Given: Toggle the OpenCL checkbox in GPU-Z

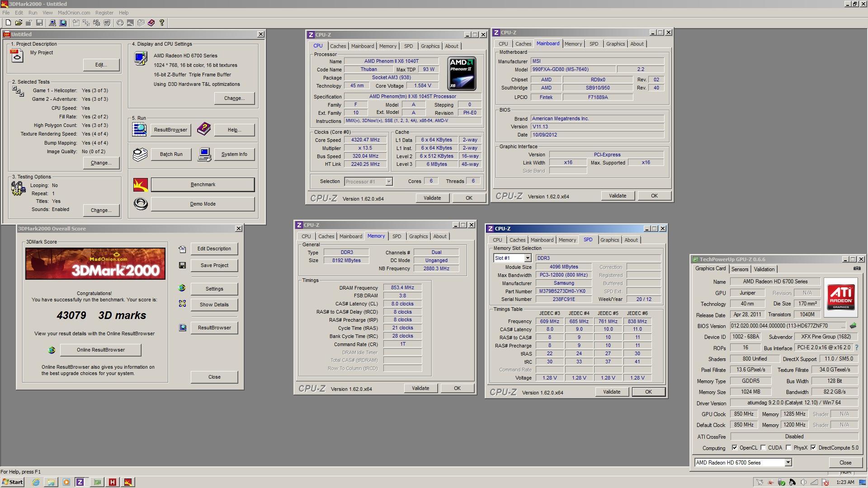Looking at the screenshot, I should pos(735,448).
